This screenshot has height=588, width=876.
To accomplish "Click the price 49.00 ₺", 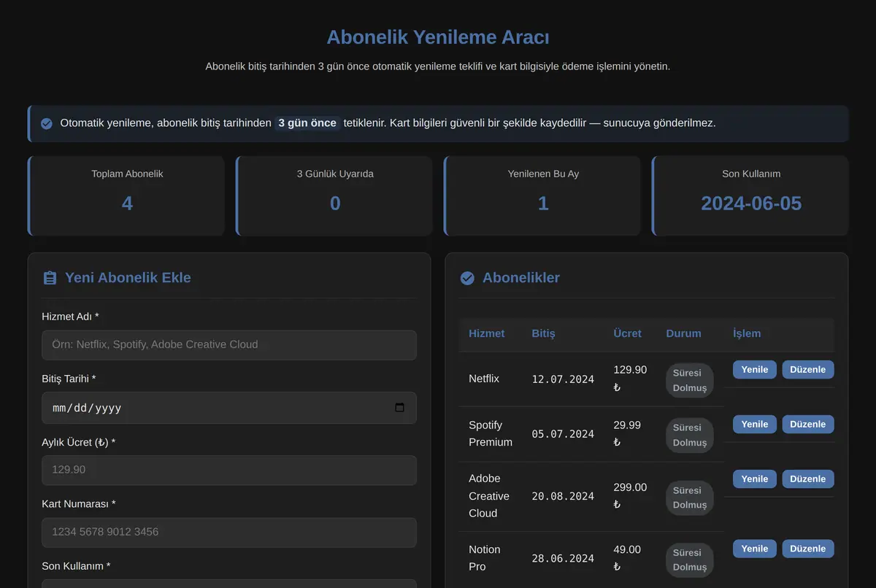I will click(x=627, y=558).
